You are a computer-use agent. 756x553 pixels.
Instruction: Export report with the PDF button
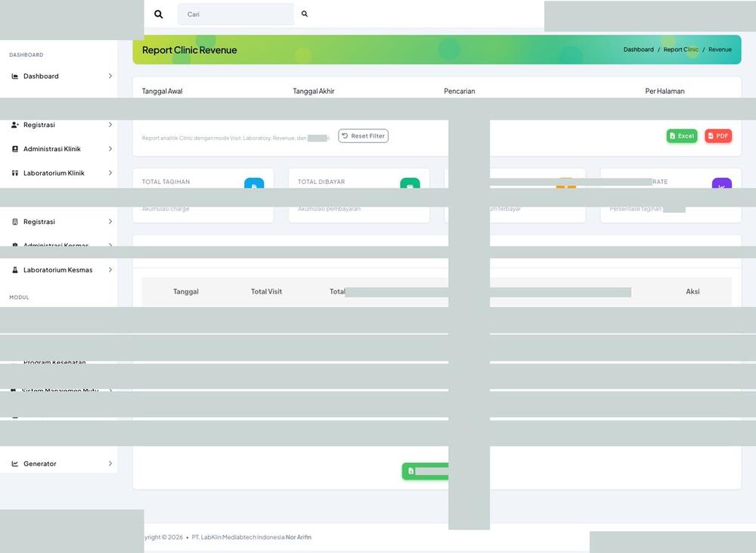click(x=718, y=136)
